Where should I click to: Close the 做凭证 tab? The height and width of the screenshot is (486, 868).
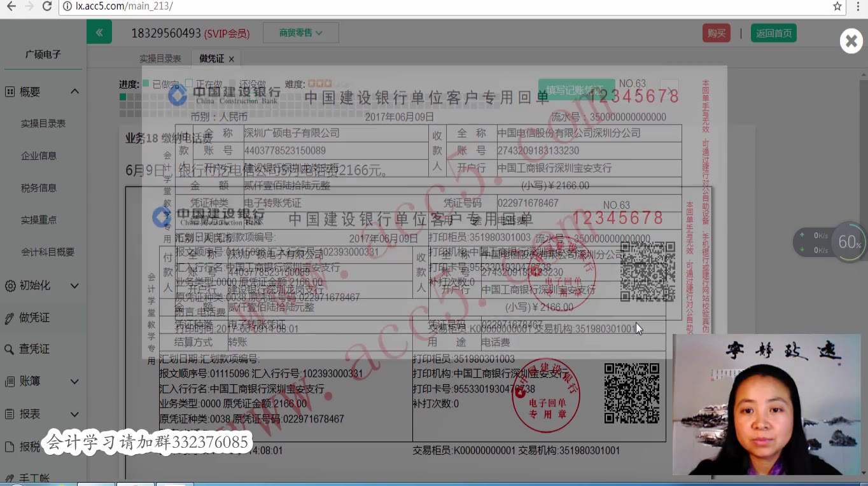pos(232,58)
